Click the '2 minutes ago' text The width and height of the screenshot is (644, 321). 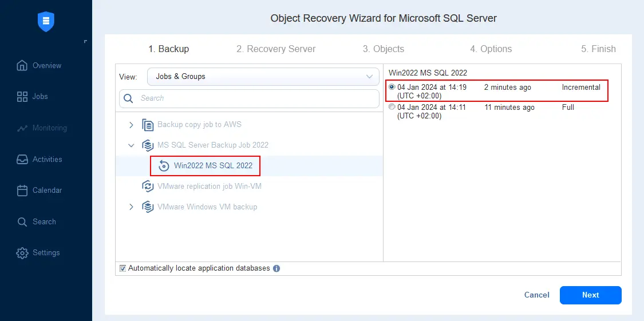(508, 88)
